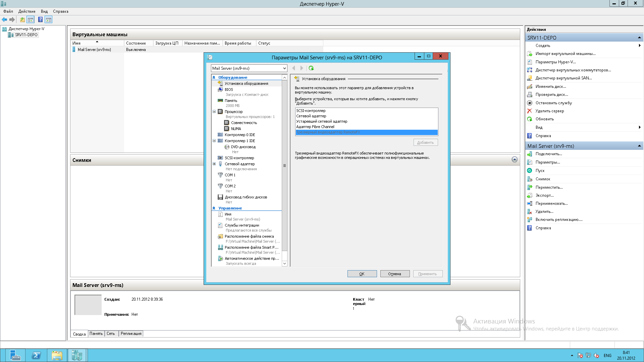Open Совместимость processor setting
The width and height of the screenshot is (644, 362).
(x=244, y=123)
